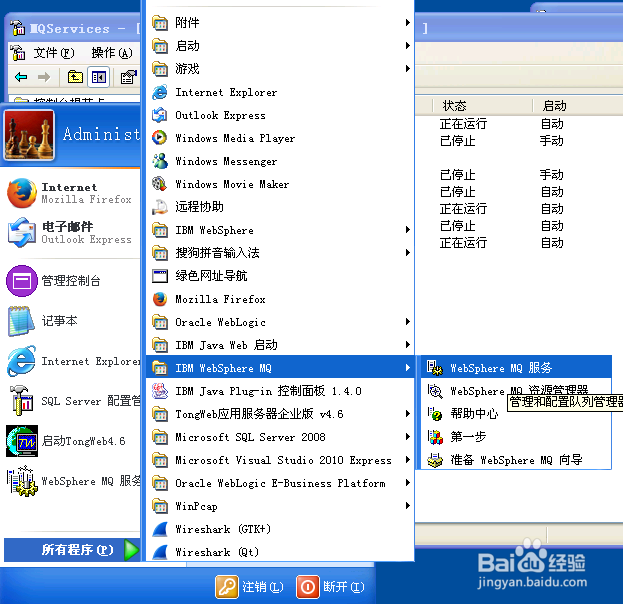Click Internet Explorer icon in programs list
The height and width of the screenshot is (604, 623).
click(x=160, y=92)
